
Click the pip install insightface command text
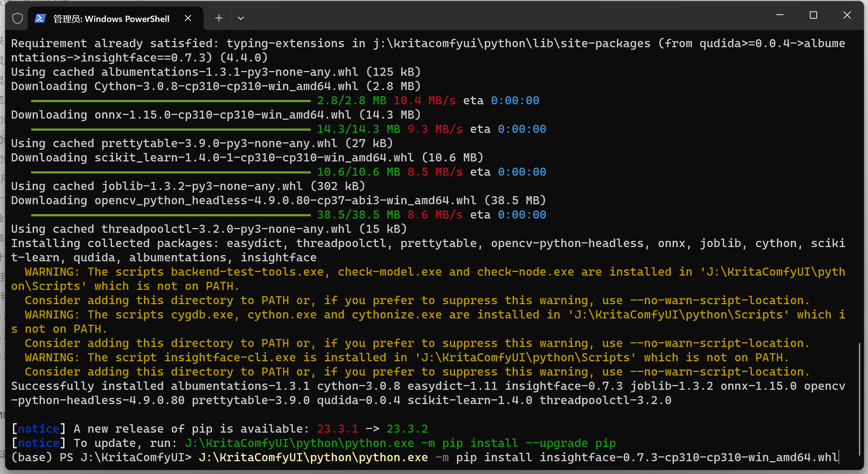(x=647, y=458)
